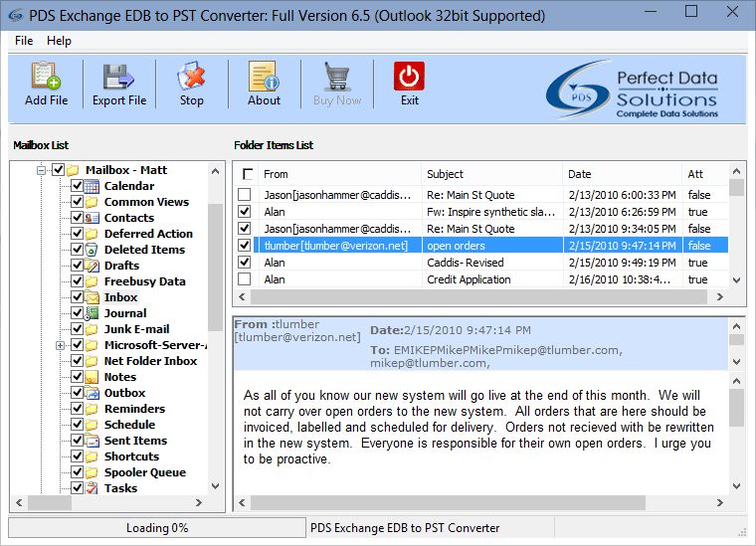Open the Help menu
This screenshot has width=756, height=546.
tap(59, 41)
